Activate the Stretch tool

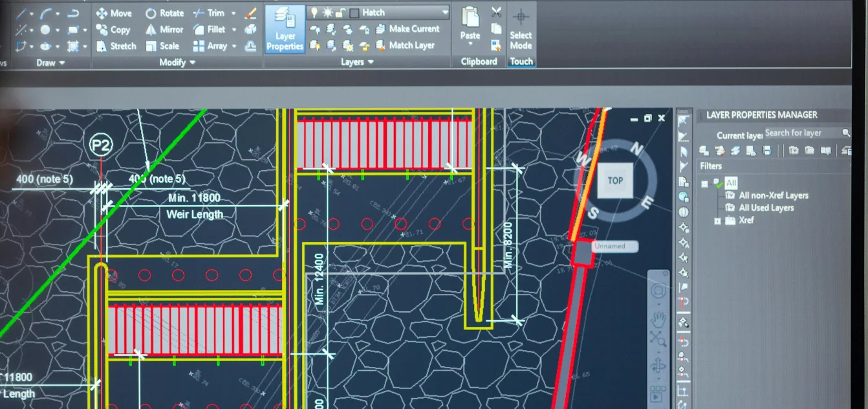pyautogui.click(x=116, y=45)
